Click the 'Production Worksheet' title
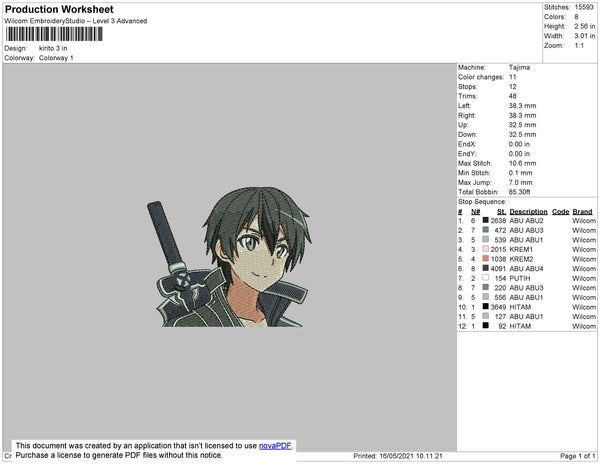The height and width of the screenshot is (464, 600). (59, 10)
